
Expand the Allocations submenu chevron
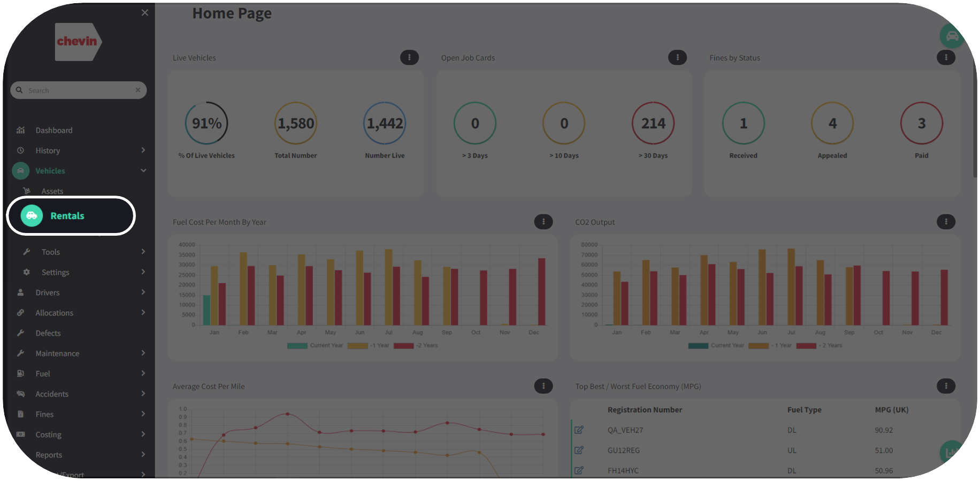pos(143,313)
